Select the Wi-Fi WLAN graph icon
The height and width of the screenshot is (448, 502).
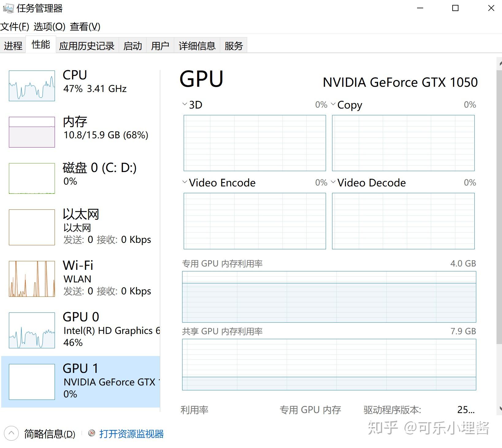[x=32, y=279]
